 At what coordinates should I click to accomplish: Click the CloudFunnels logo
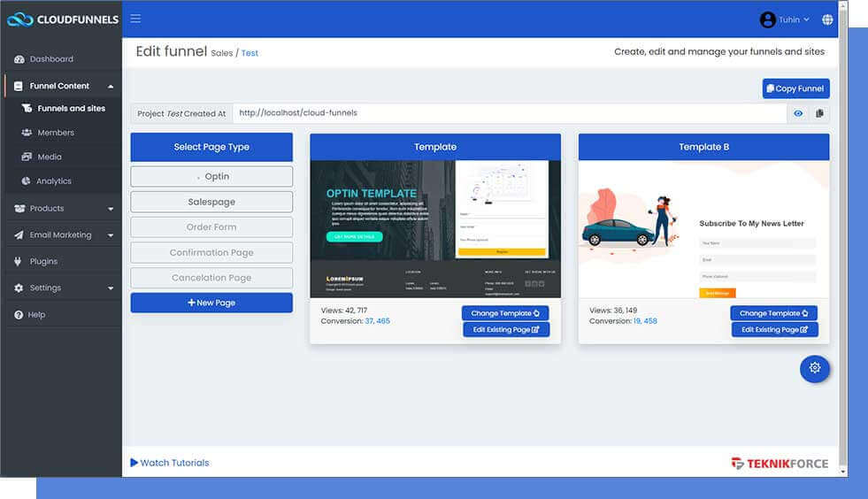(x=62, y=19)
